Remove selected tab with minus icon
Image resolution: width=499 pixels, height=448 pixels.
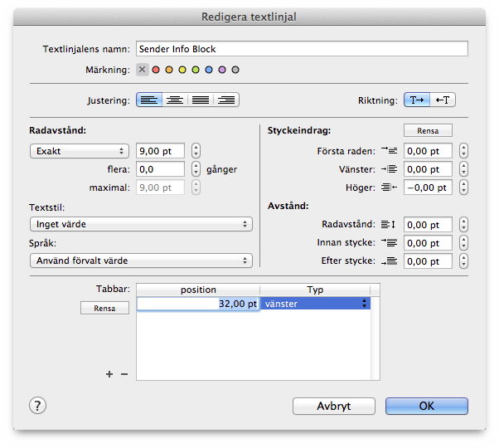[x=124, y=374]
